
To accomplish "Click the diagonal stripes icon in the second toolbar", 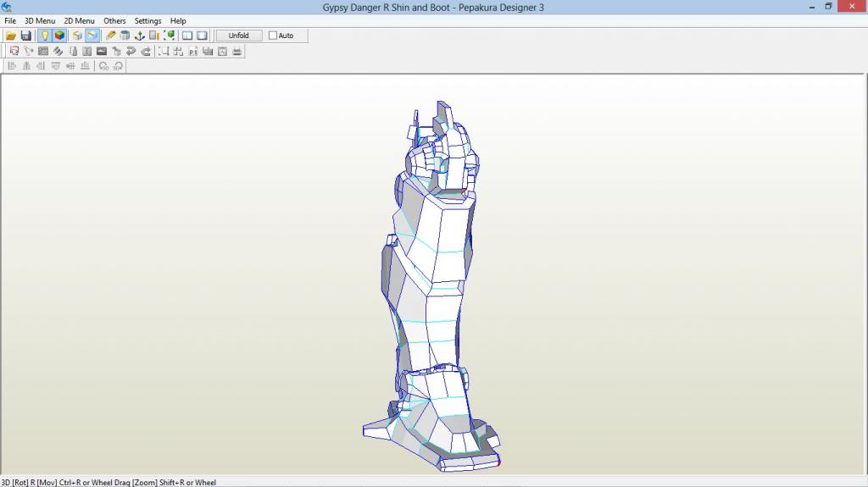I will click(x=58, y=52).
